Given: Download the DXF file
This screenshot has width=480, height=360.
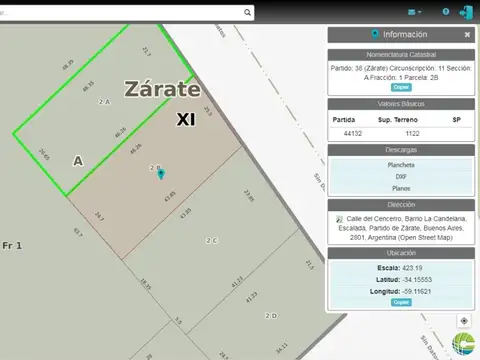Looking at the screenshot, I should pyautogui.click(x=401, y=177).
